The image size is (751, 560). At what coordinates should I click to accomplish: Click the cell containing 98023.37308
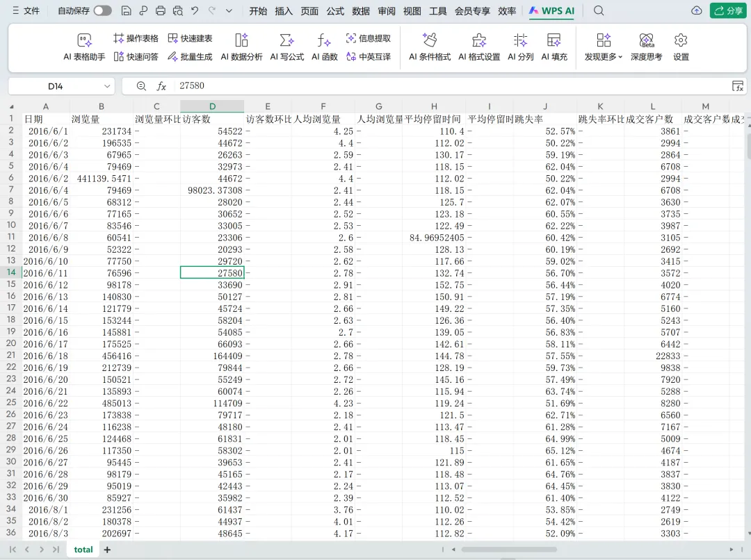[x=212, y=190]
